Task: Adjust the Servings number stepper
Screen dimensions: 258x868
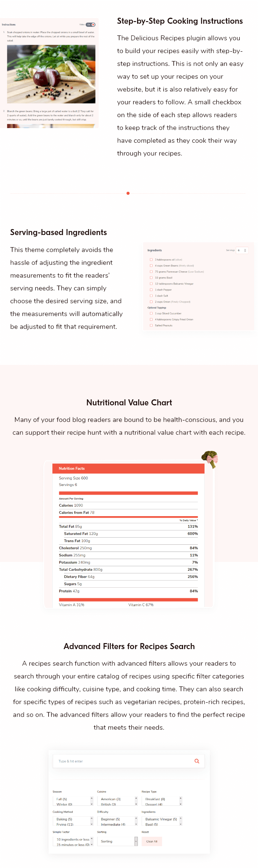Action: 245,250
